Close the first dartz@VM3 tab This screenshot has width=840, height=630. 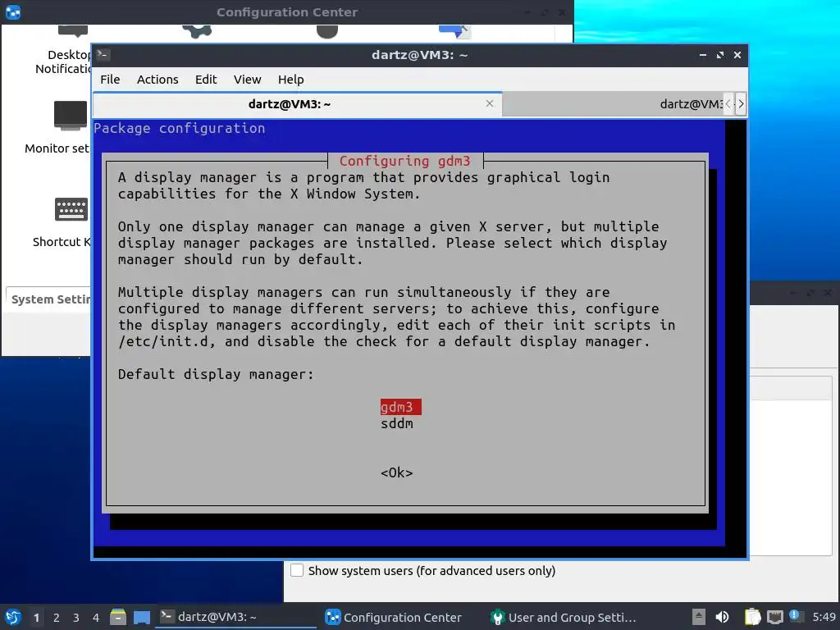pos(490,103)
